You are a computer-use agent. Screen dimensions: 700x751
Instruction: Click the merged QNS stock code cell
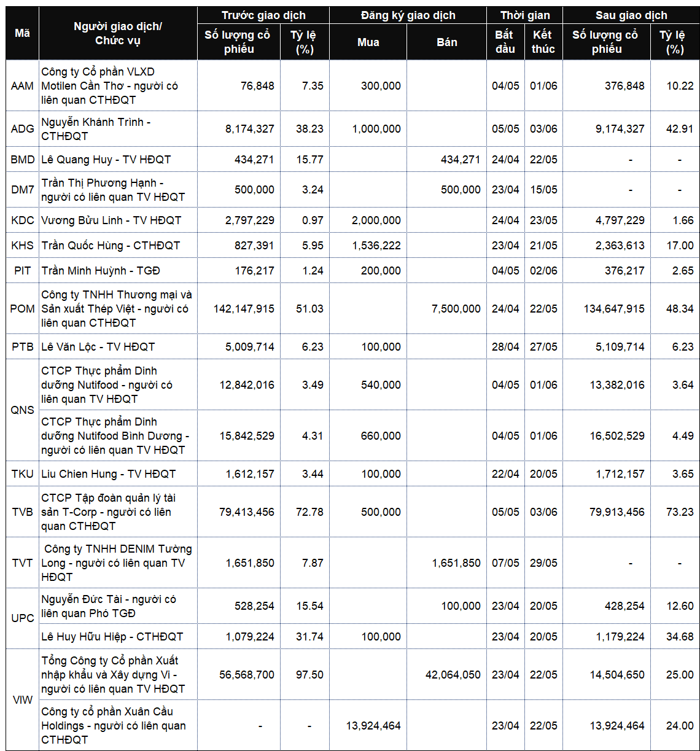[x=22, y=410]
